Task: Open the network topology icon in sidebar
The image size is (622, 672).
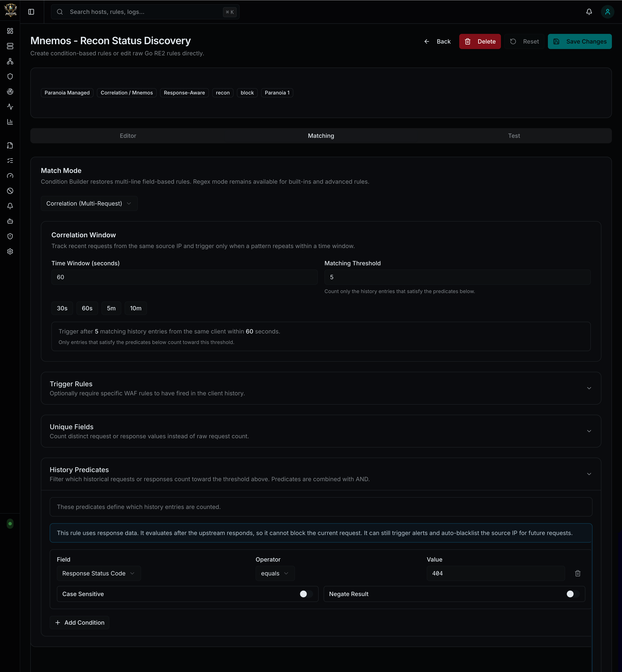Action: (10, 61)
